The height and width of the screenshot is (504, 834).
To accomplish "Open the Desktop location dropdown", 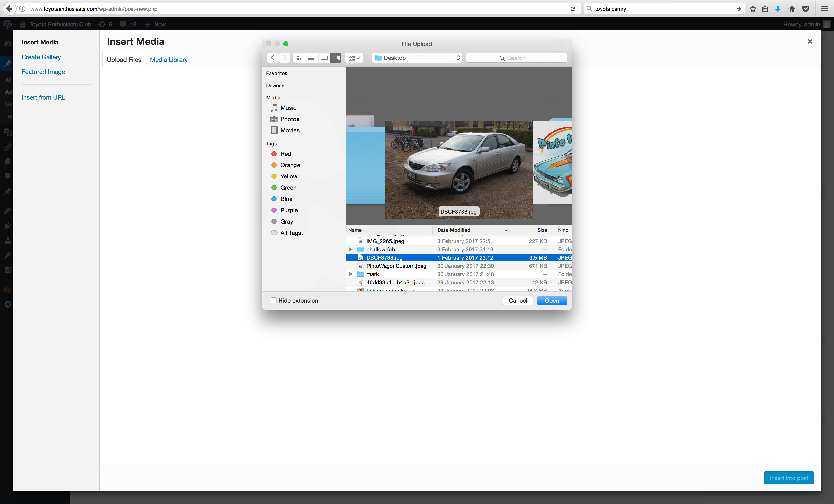I will point(417,58).
